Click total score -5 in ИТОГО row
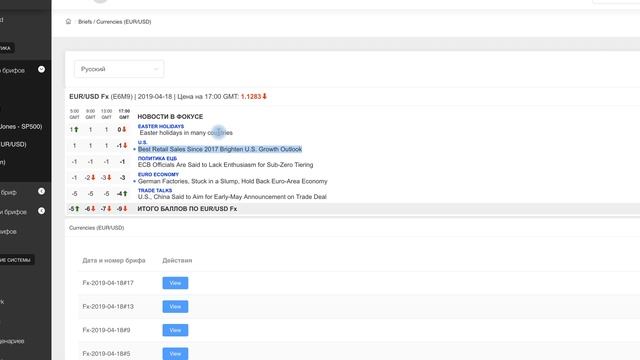The width and height of the screenshot is (640, 360). [x=71, y=209]
